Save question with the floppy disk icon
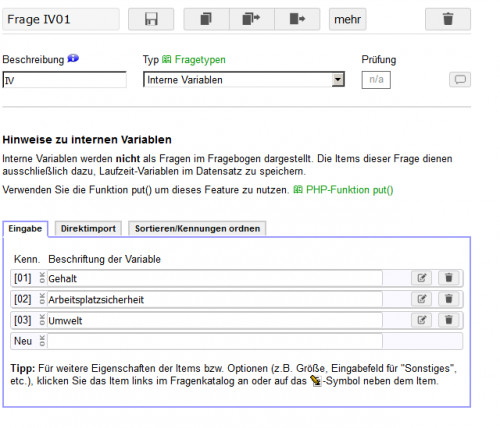The width and height of the screenshot is (500, 428). click(x=151, y=19)
